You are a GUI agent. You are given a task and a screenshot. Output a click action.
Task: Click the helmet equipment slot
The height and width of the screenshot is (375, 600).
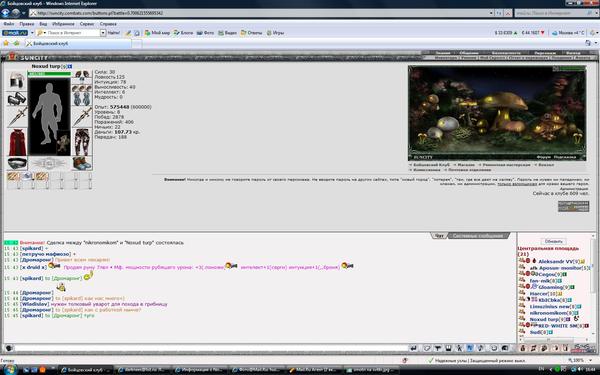pos(17,80)
